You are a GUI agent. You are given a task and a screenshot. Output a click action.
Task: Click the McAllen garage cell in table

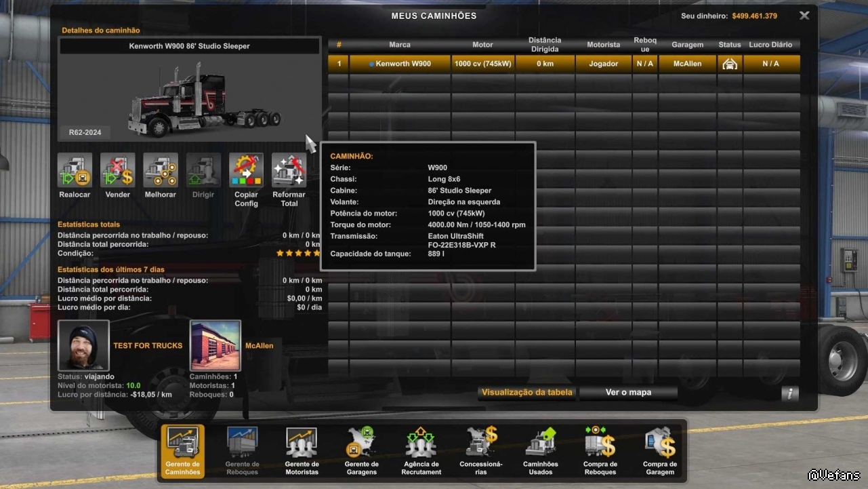[x=688, y=64]
